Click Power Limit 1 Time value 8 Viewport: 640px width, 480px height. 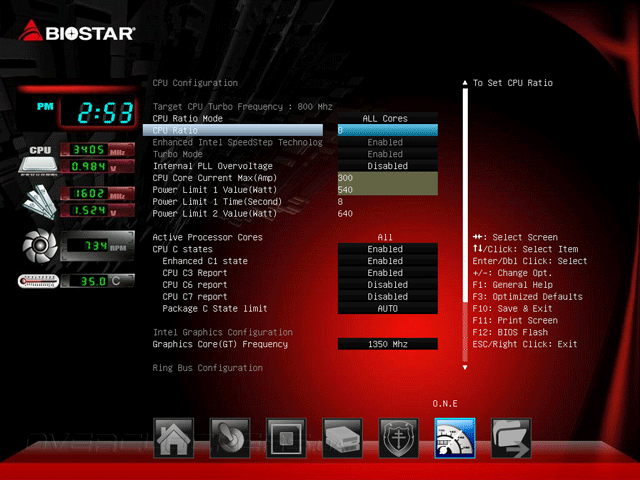pos(340,202)
